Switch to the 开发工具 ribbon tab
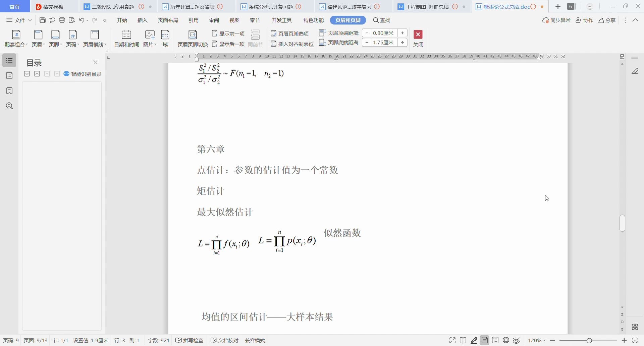The height and width of the screenshot is (346, 644). [282, 20]
